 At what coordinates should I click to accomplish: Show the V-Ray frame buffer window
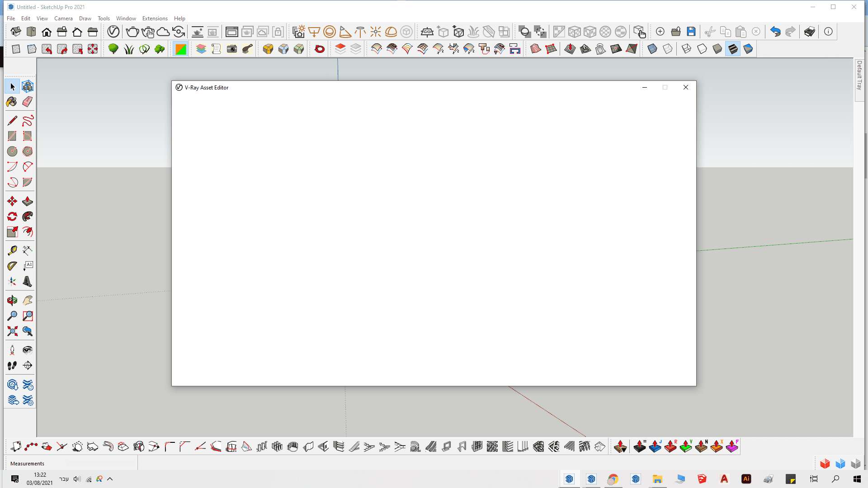[231, 32]
